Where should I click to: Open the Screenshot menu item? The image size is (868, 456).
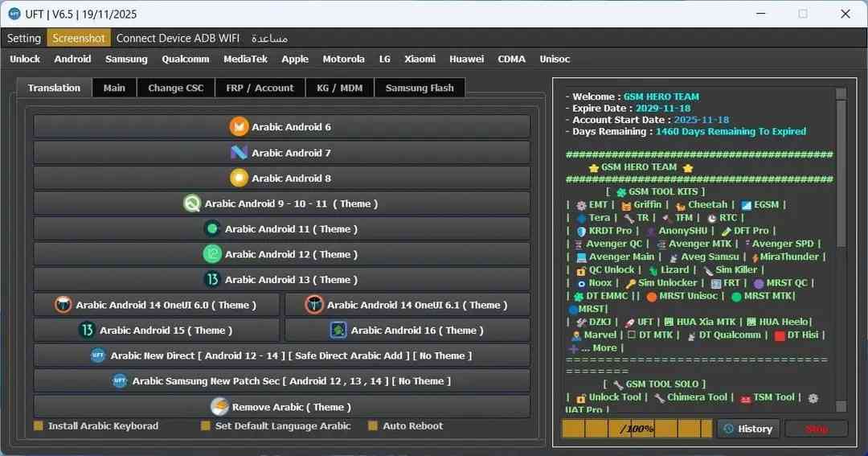click(x=79, y=39)
